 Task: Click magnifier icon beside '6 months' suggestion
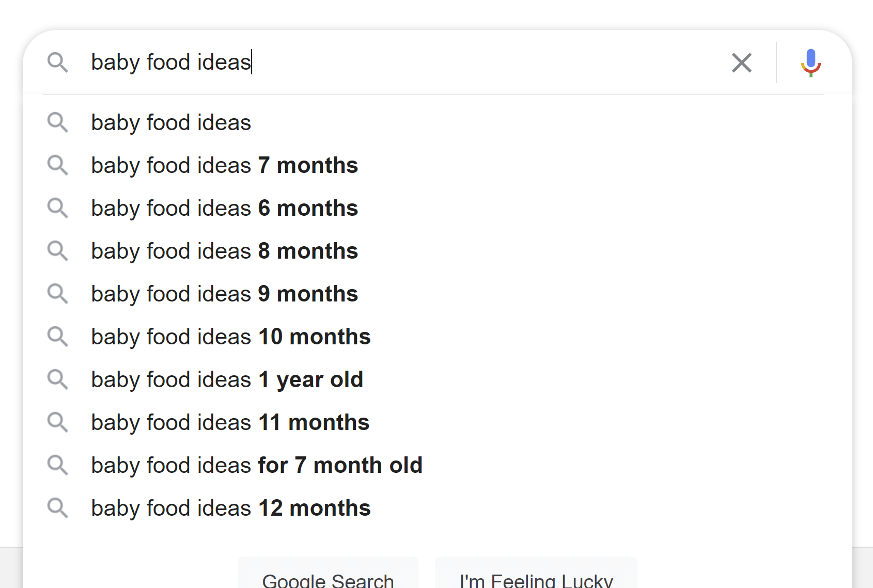click(x=57, y=209)
